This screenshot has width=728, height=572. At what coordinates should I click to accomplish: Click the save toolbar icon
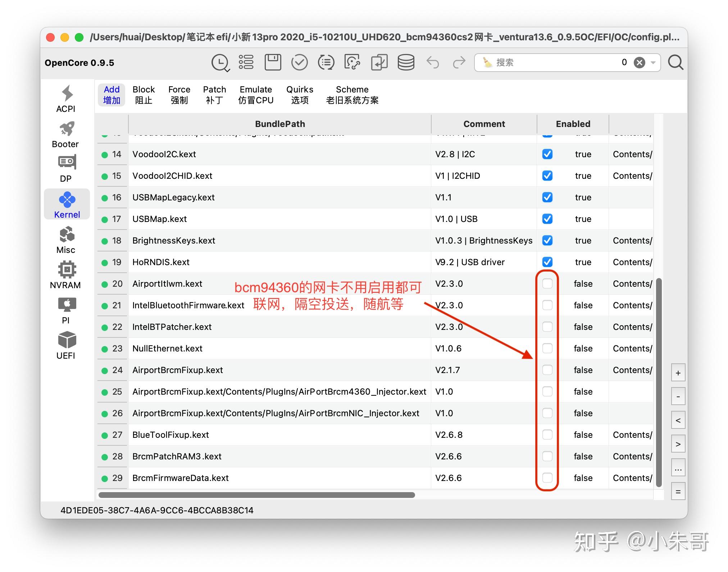click(272, 62)
